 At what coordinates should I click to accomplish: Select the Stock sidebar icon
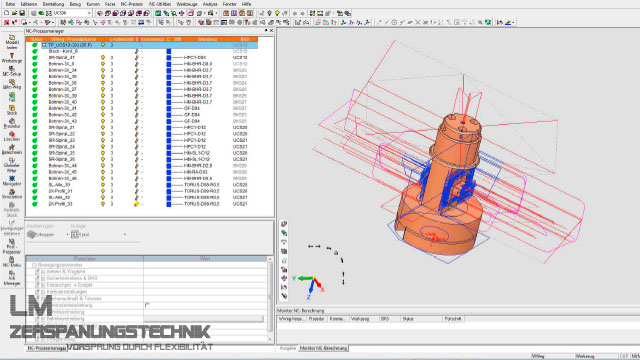(x=12, y=110)
